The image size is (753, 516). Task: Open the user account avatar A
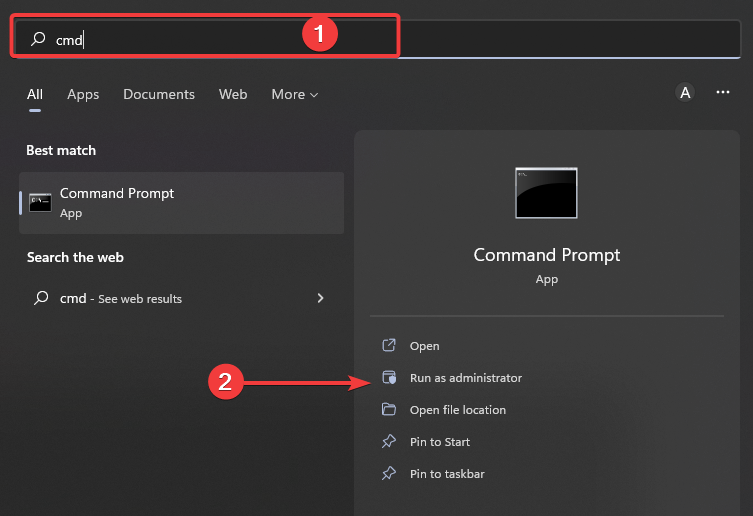685,93
